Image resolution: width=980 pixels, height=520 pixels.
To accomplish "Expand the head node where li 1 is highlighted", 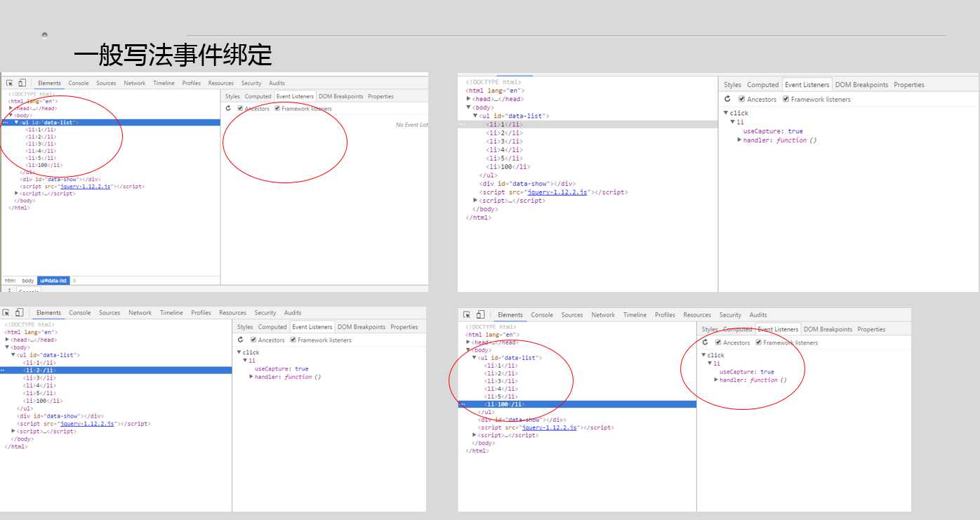I will (x=468, y=99).
